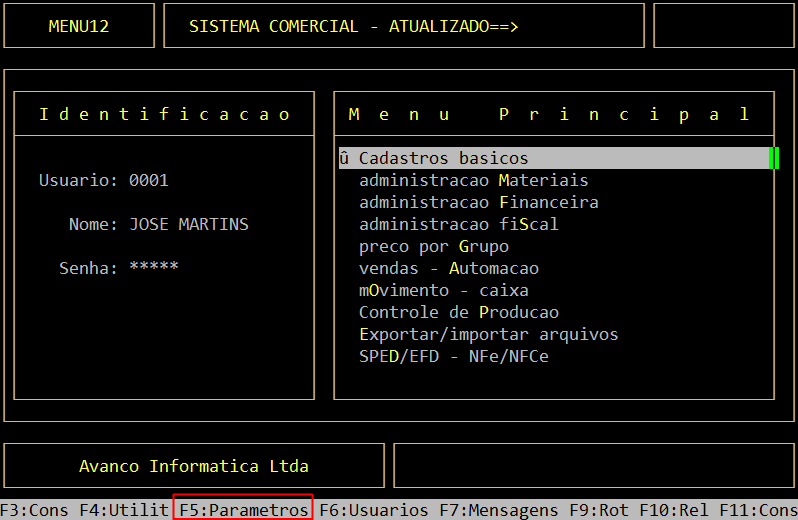Choose administracao Financeira from main menu
The width and height of the screenshot is (798, 520).
coord(478,202)
